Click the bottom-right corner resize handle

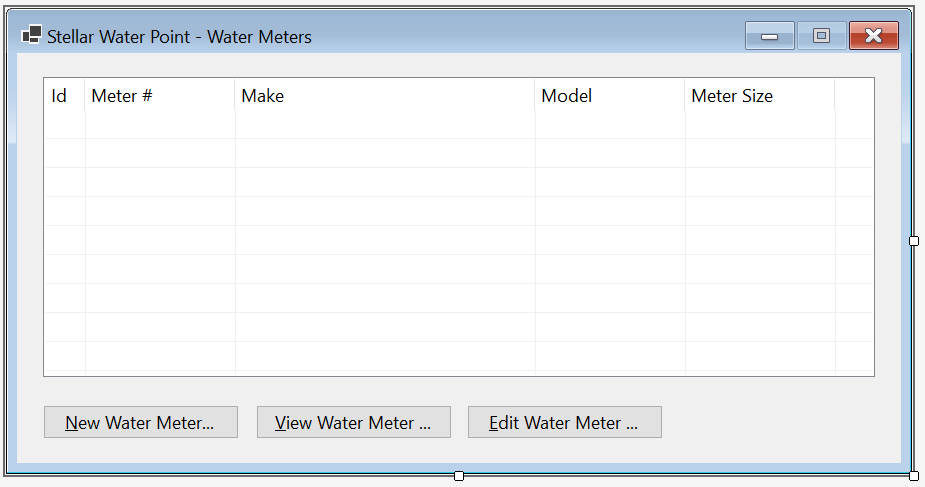(x=914, y=476)
